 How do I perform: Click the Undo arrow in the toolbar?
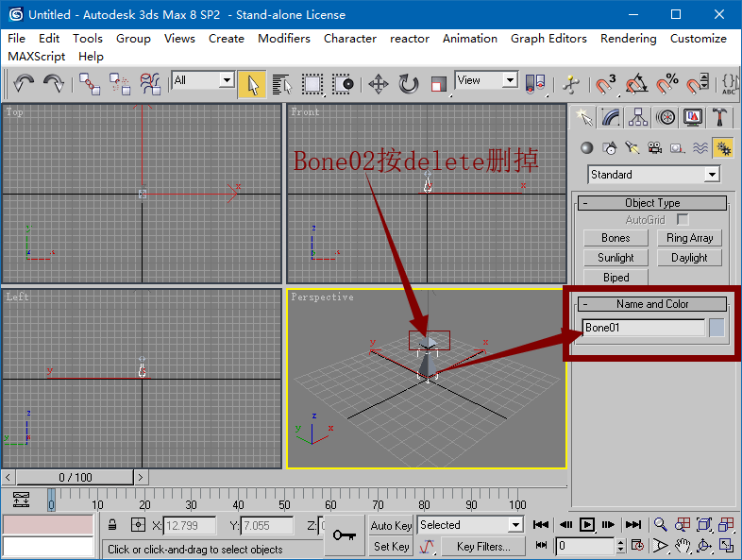pos(24,84)
